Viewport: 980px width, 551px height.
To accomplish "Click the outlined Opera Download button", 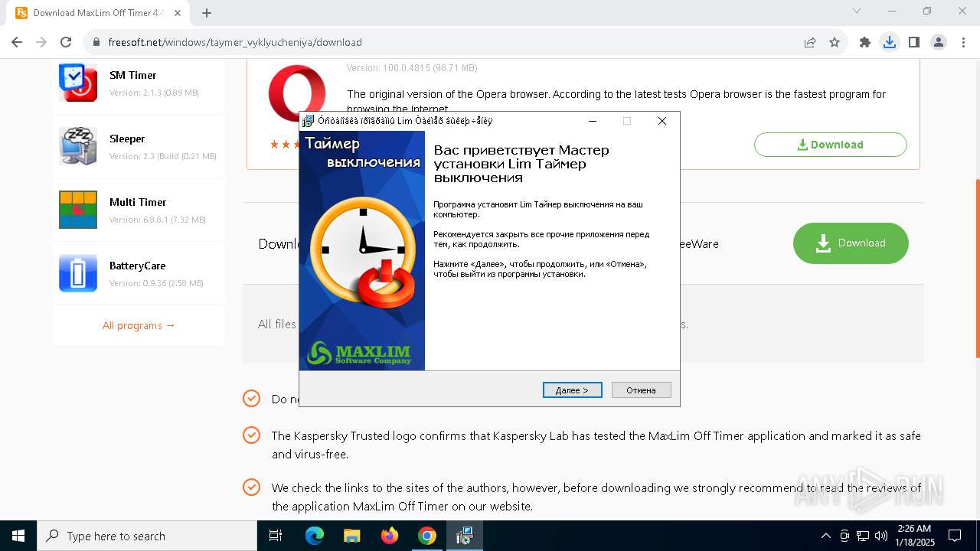I will click(830, 145).
